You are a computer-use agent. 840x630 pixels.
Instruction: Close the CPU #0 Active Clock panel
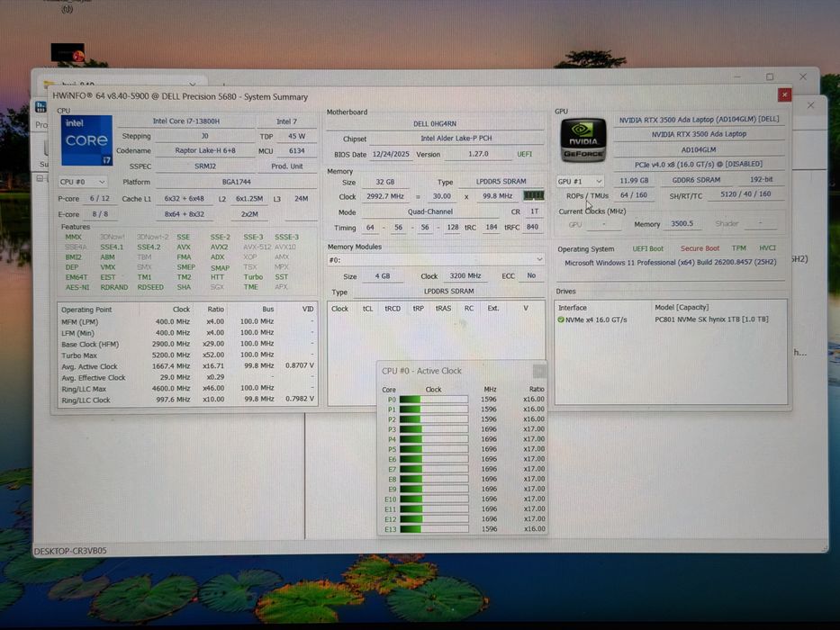539,370
